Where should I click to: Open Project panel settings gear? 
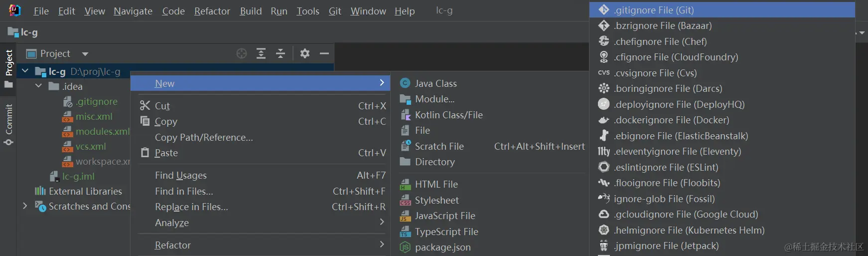coord(305,53)
